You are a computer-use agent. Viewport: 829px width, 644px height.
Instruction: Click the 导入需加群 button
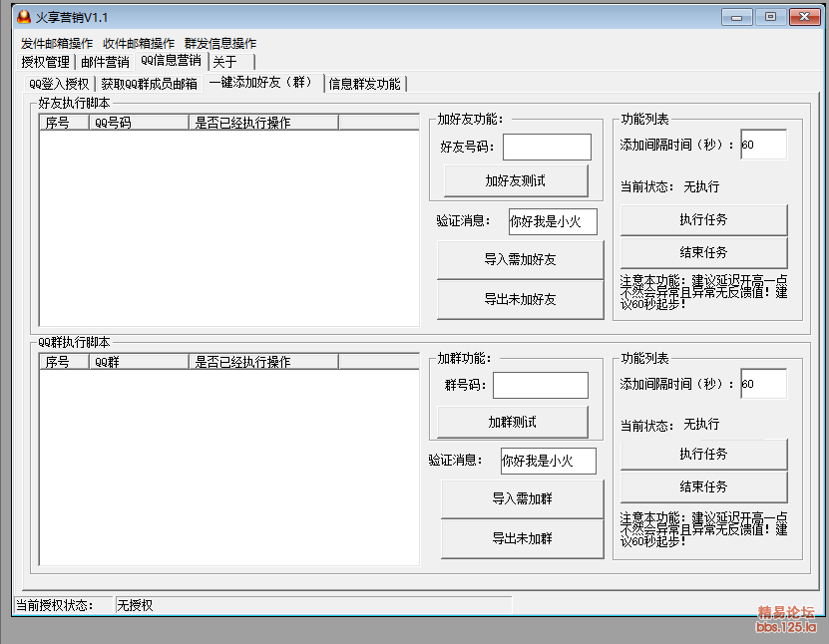coord(523,498)
